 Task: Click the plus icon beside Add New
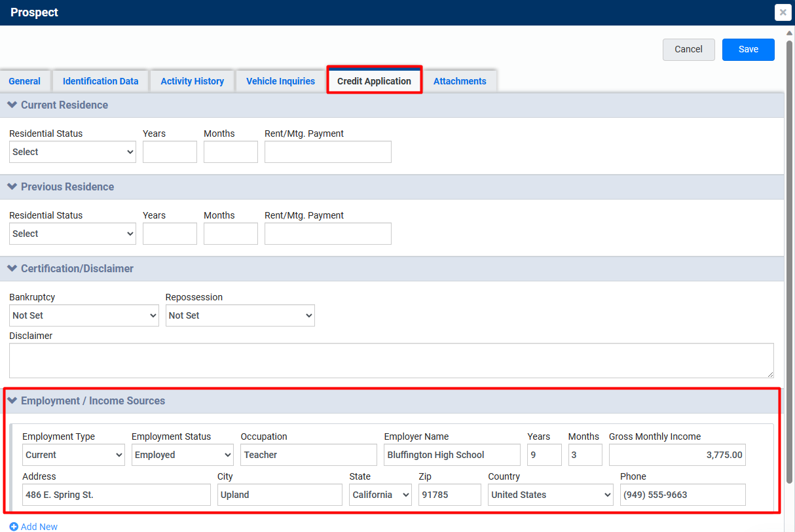click(x=14, y=527)
